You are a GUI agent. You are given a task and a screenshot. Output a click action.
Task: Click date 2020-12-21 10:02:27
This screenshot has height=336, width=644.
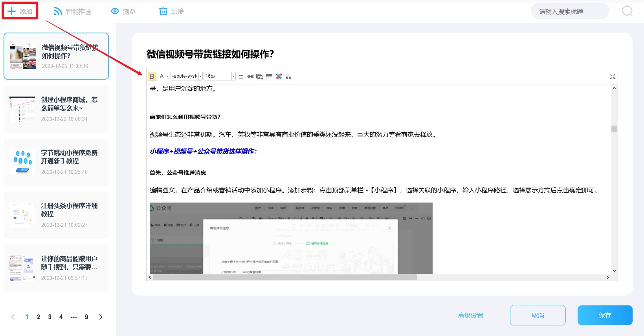(x=64, y=225)
